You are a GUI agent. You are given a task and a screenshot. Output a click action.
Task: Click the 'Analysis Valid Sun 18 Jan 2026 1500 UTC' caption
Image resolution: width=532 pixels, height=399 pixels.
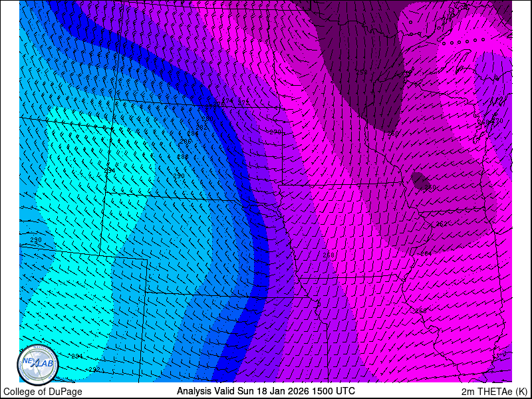click(x=266, y=390)
